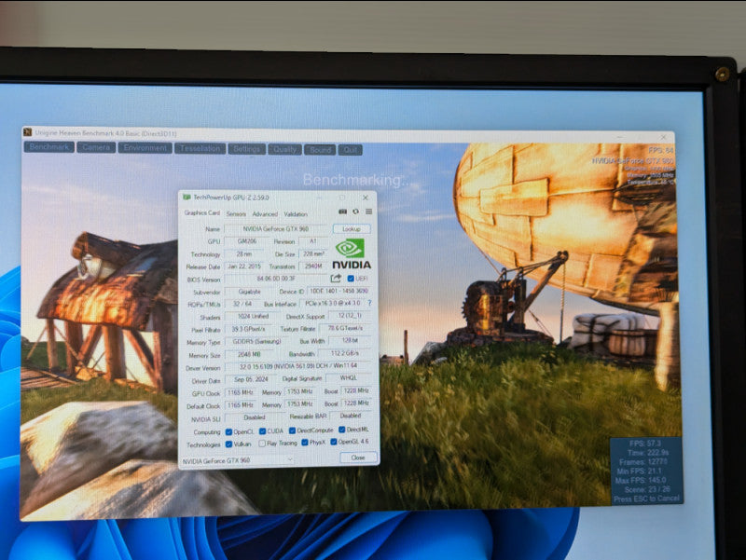Click the Bus Interface field PCIe x16
The image size is (746, 560).
(x=333, y=303)
